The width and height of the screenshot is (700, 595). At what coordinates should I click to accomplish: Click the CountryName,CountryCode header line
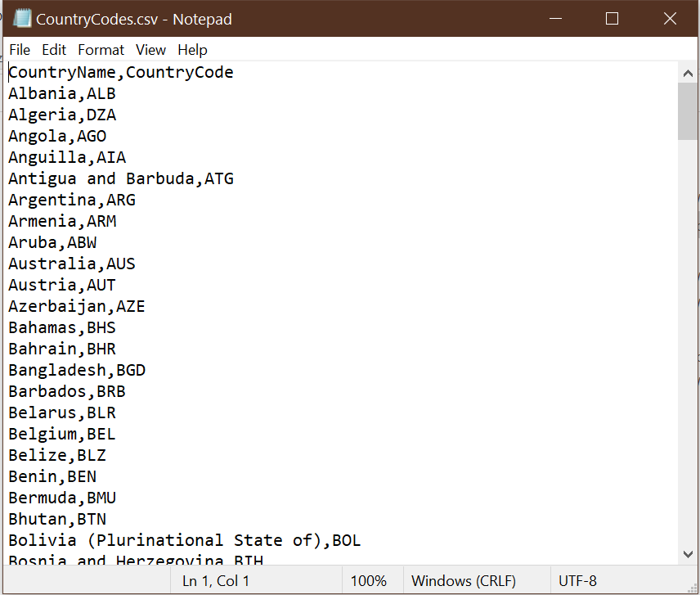pyautogui.click(x=121, y=72)
